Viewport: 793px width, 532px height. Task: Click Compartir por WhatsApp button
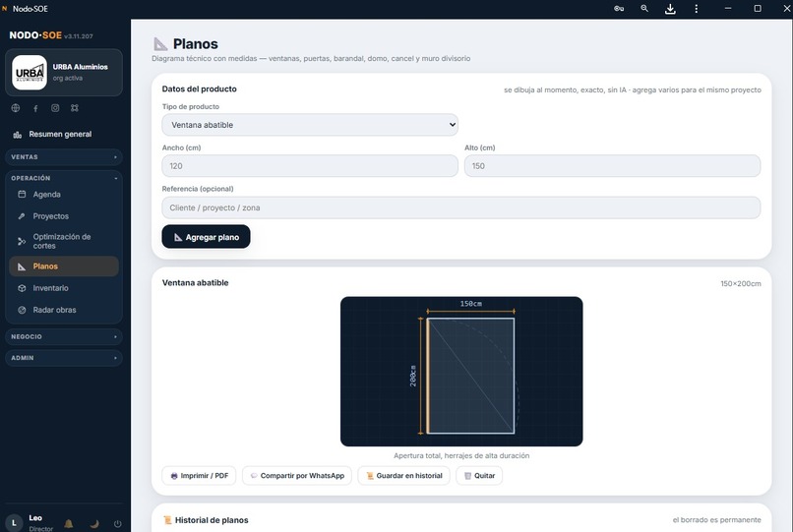tap(297, 476)
